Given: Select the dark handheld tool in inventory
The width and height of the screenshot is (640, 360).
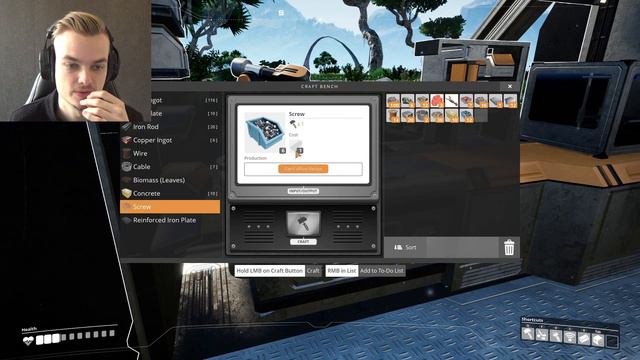Looking at the screenshot, I should (x=451, y=101).
